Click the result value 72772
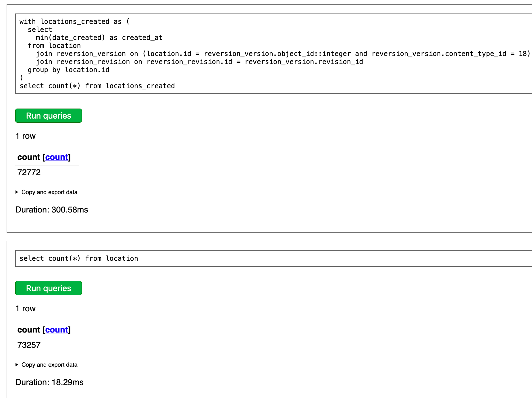Viewport: 532px width, 398px height. pyautogui.click(x=28, y=172)
